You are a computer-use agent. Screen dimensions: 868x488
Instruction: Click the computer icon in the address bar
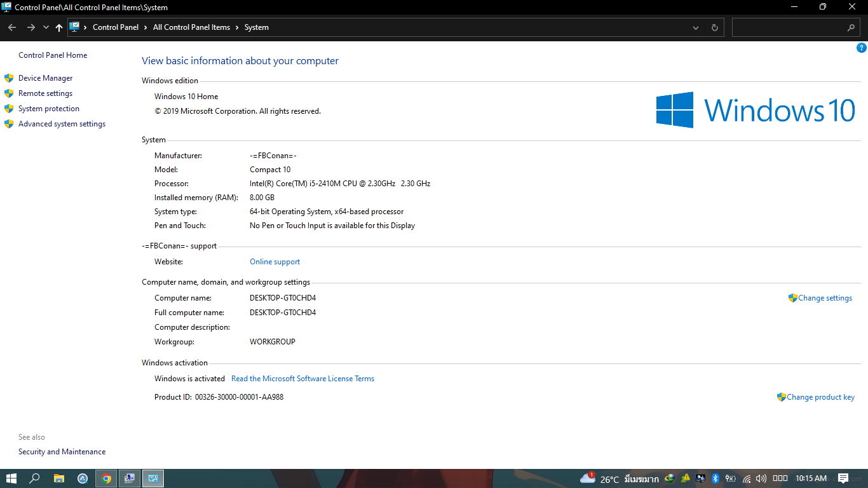(75, 27)
